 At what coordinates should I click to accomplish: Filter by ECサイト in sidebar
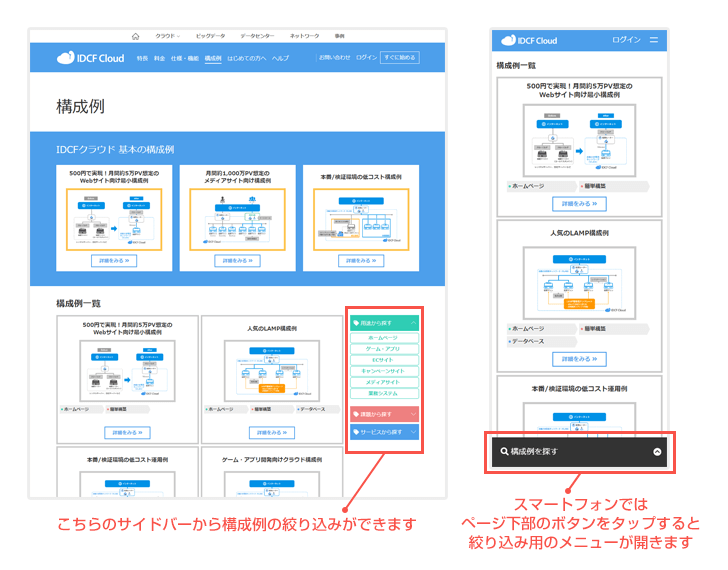(385, 360)
